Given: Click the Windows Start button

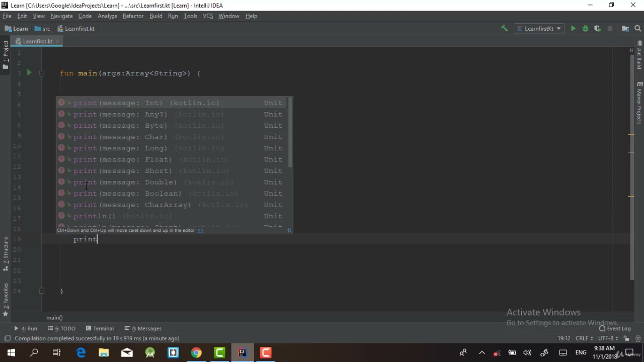Looking at the screenshot, I should pyautogui.click(x=11, y=353).
